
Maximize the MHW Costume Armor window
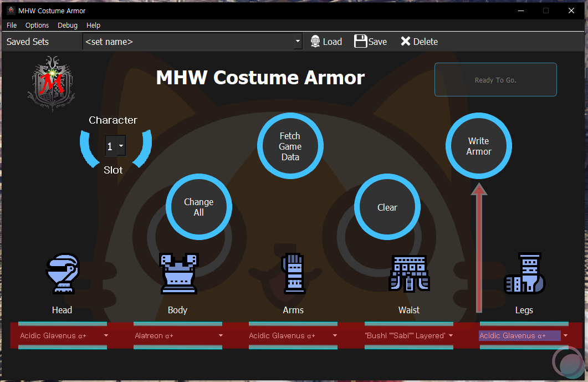pyautogui.click(x=546, y=11)
